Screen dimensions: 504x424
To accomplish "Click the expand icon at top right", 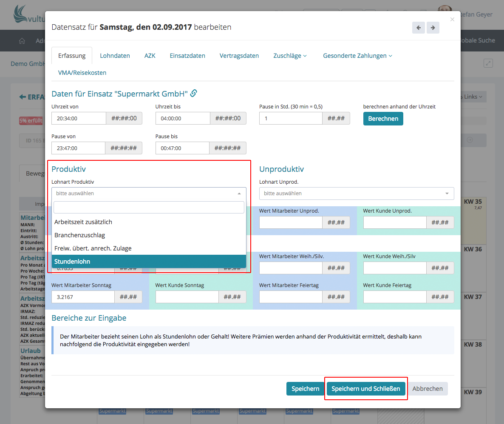I will pyautogui.click(x=488, y=63).
